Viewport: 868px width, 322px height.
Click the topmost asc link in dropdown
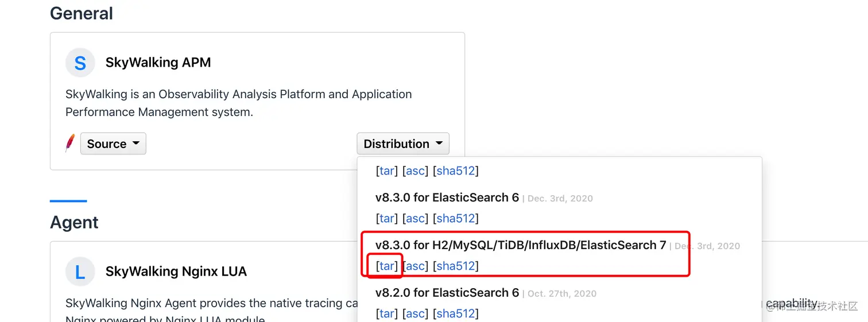click(x=416, y=170)
